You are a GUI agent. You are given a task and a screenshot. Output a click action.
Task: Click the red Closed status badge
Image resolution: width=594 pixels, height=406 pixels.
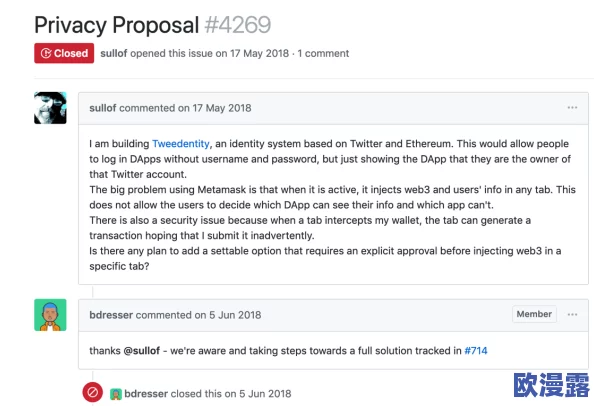click(x=64, y=53)
